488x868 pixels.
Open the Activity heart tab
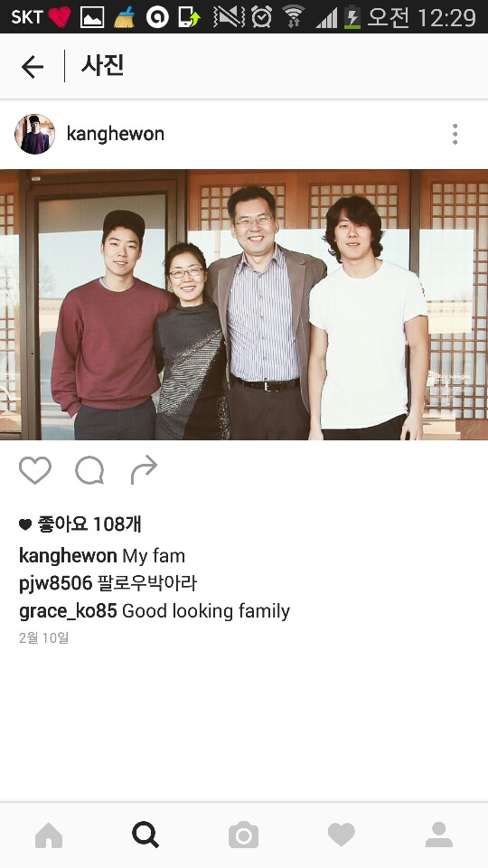pos(342,835)
